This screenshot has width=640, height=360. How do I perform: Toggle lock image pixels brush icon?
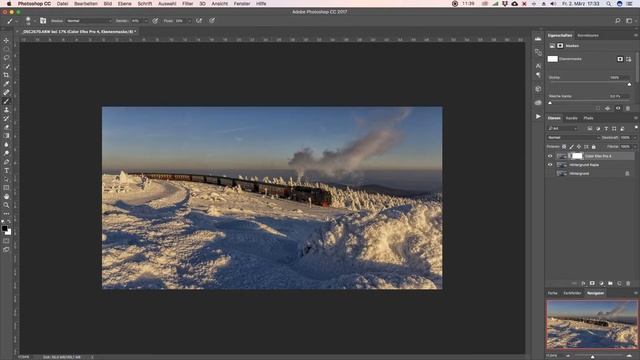571,147
